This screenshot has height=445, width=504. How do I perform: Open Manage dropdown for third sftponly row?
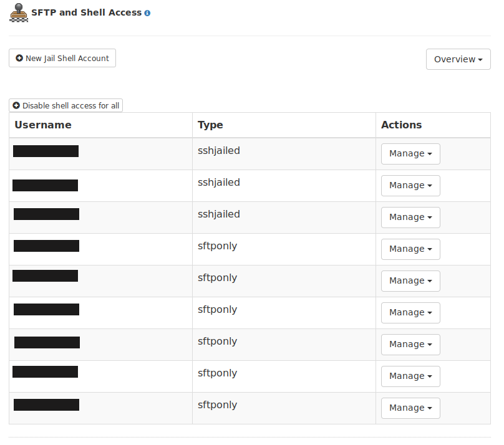coord(410,313)
